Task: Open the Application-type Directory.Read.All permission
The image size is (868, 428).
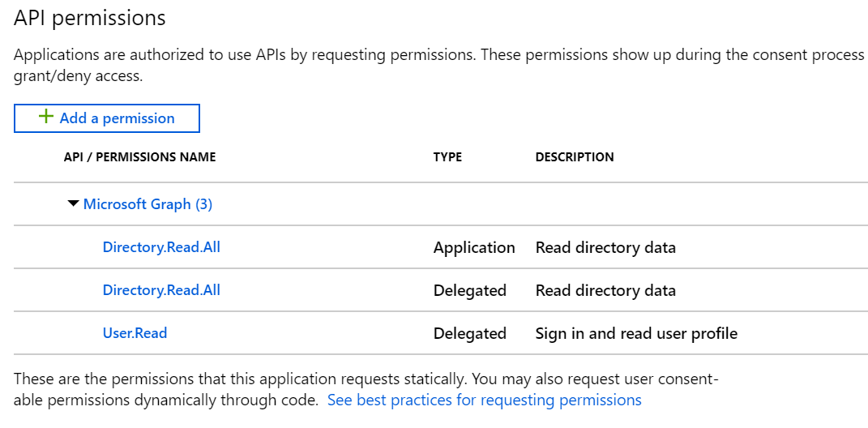Action: point(161,247)
